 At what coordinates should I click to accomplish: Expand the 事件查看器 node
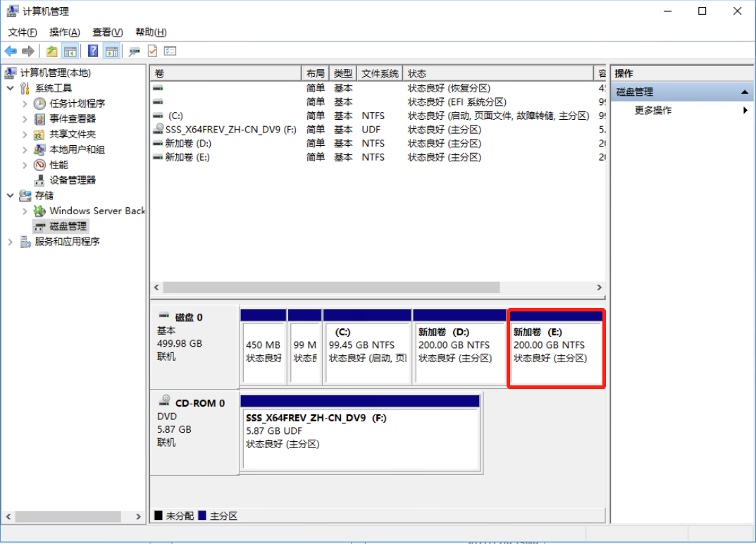(25, 119)
